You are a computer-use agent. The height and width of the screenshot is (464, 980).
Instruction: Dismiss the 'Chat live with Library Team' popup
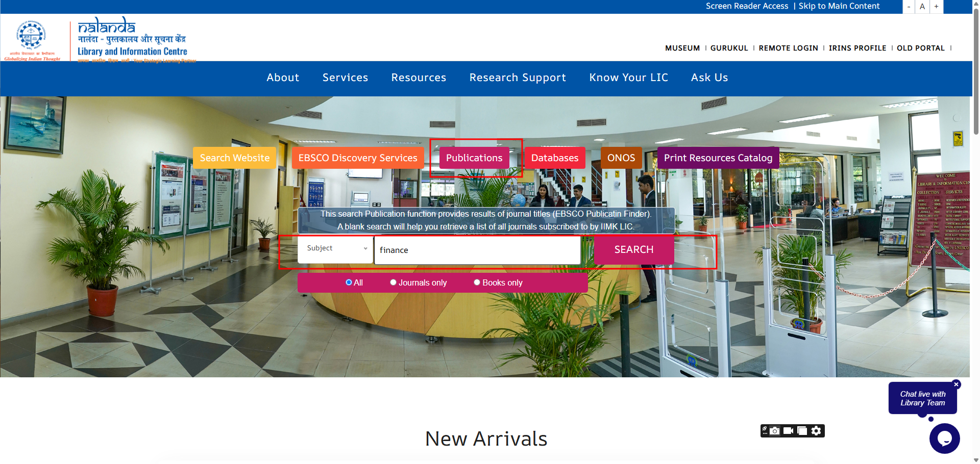pos(957,384)
